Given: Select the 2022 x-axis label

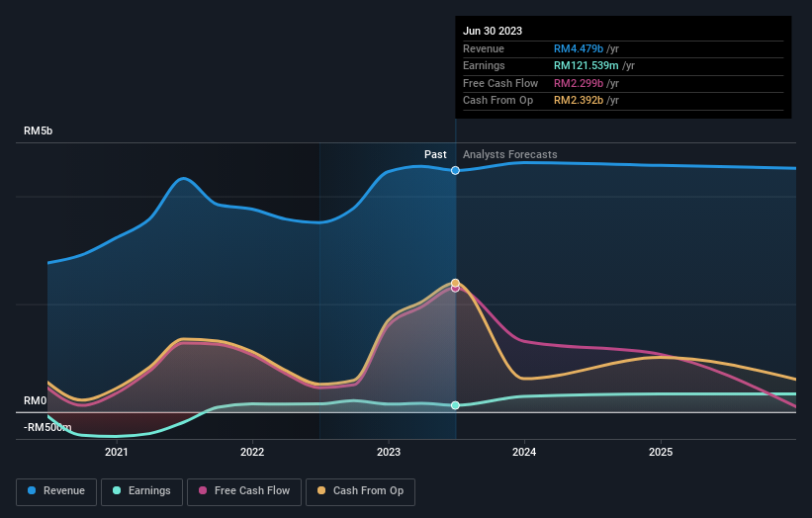Looking at the screenshot, I should tap(252, 452).
